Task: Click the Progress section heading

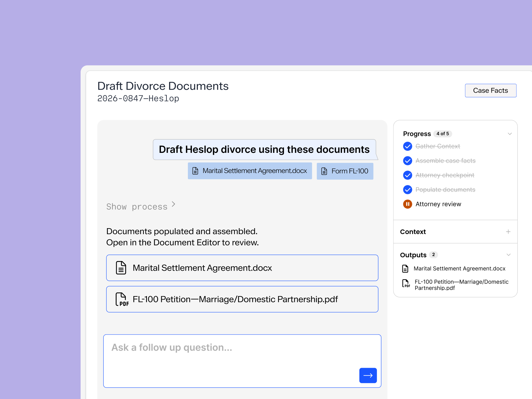Action: point(417,134)
